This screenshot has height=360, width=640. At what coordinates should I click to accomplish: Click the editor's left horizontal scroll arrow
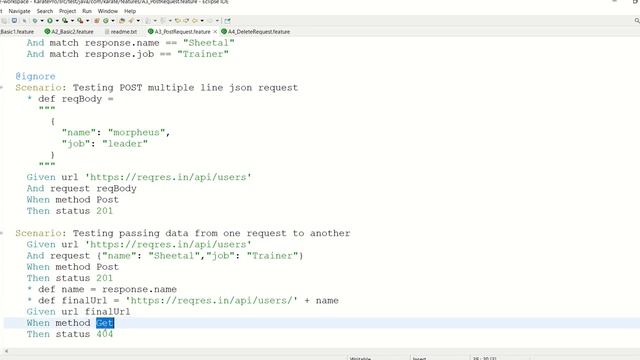[6, 351]
